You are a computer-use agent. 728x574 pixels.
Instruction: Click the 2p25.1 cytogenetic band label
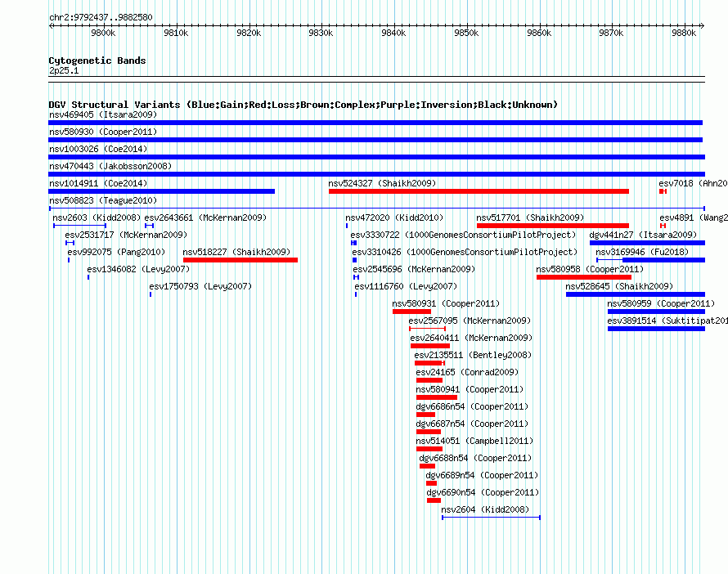pos(64,70)
